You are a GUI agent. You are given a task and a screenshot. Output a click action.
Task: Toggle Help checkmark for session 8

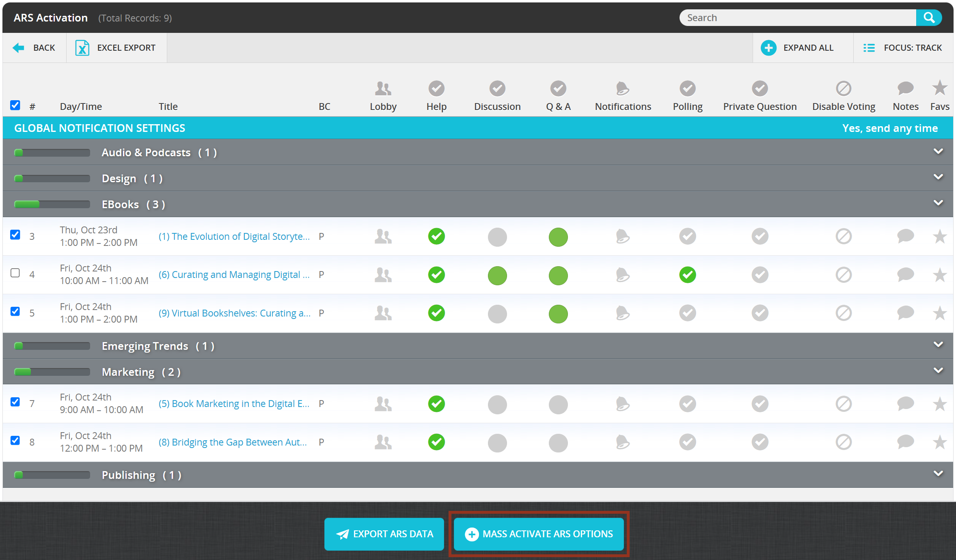click(x=436, y=442)
